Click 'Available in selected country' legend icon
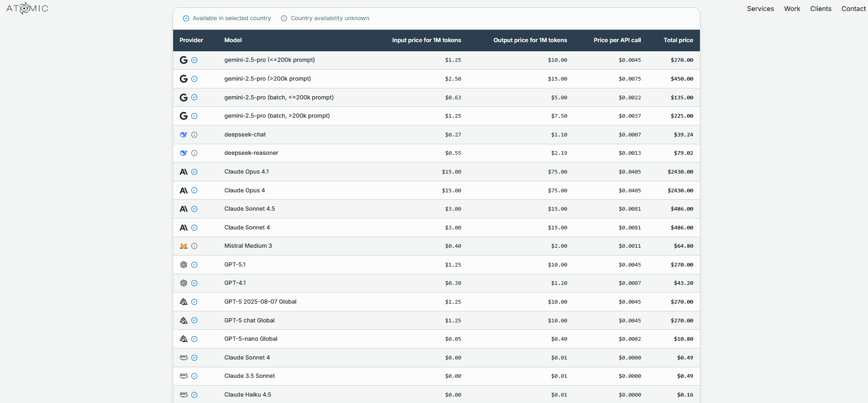Viewport: 868px width, 403px height. (x=186, y=18)
